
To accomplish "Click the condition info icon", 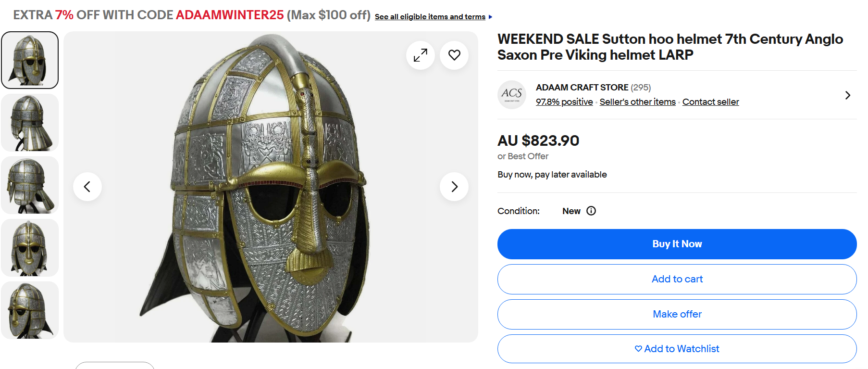I will click(x=591, y=211).
